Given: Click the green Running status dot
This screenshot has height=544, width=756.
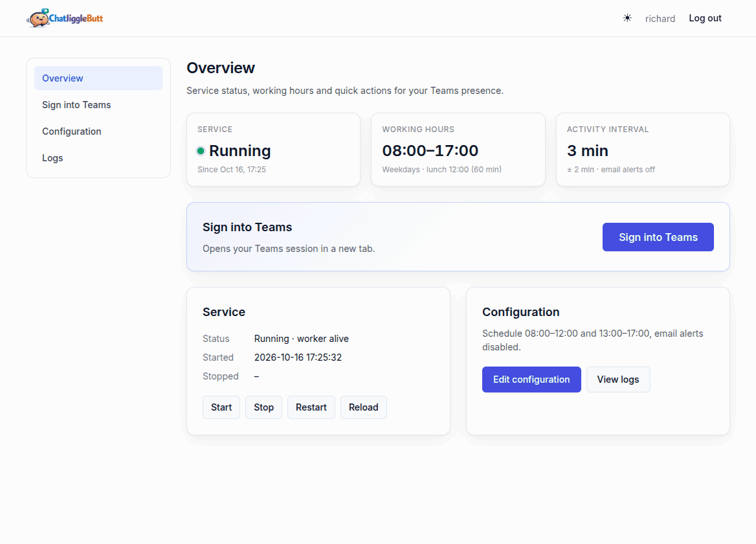Looking at the screenshot, I should [201, 151].
